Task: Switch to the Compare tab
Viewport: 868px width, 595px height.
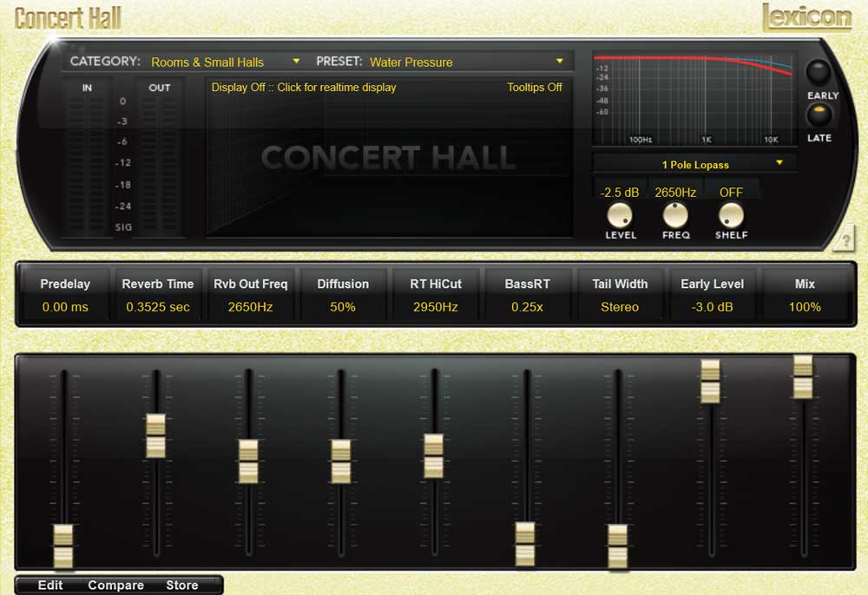Action: pos(115,585)
